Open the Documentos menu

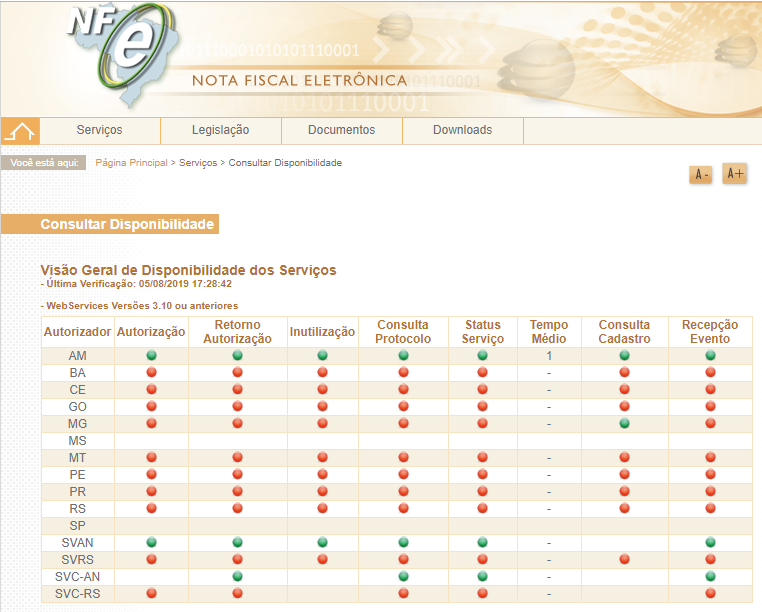(x=342, y=130)
